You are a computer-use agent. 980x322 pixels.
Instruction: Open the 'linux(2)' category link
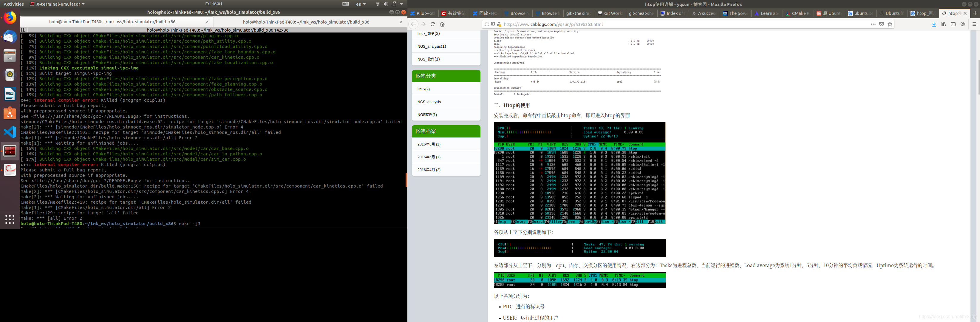click(423, 89)
